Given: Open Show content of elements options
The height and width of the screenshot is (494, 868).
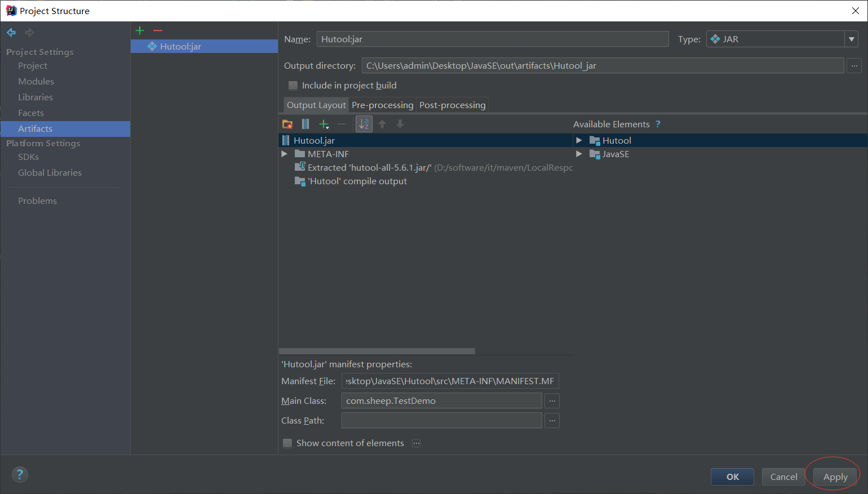Looking at the screenshot, I should (x=416, y=443).
